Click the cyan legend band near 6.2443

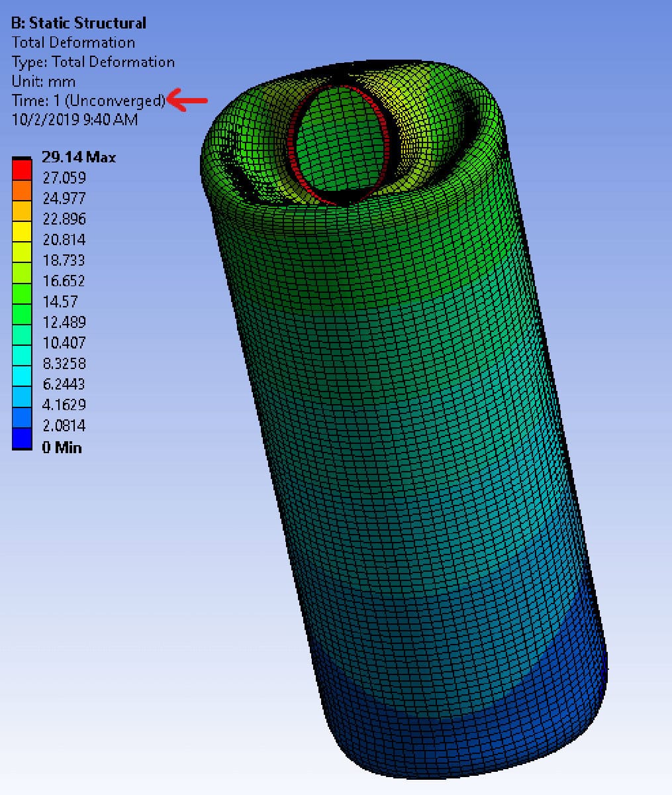[x=22, y=376]
